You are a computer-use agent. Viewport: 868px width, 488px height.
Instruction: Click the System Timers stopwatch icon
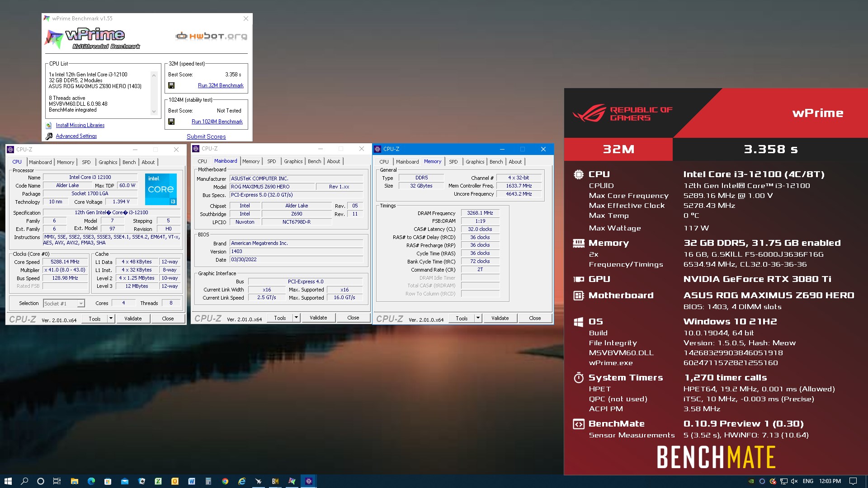click(578, 378)
